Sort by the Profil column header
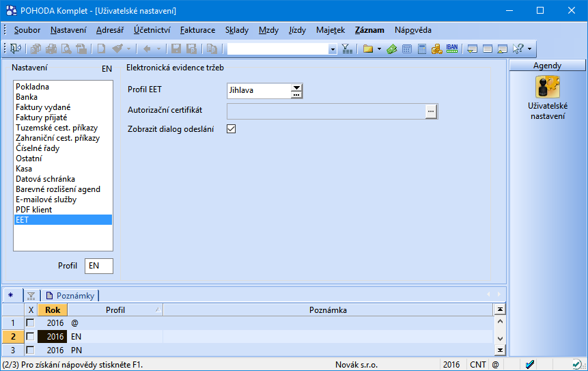Image resolution: width=588 pixels, height=371 pixels. 115,310
